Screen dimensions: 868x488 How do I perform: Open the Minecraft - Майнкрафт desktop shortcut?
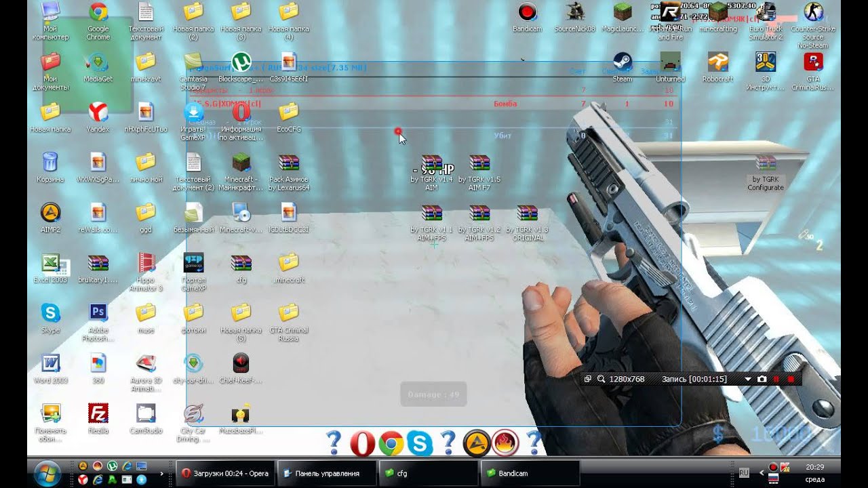(241, 163)
